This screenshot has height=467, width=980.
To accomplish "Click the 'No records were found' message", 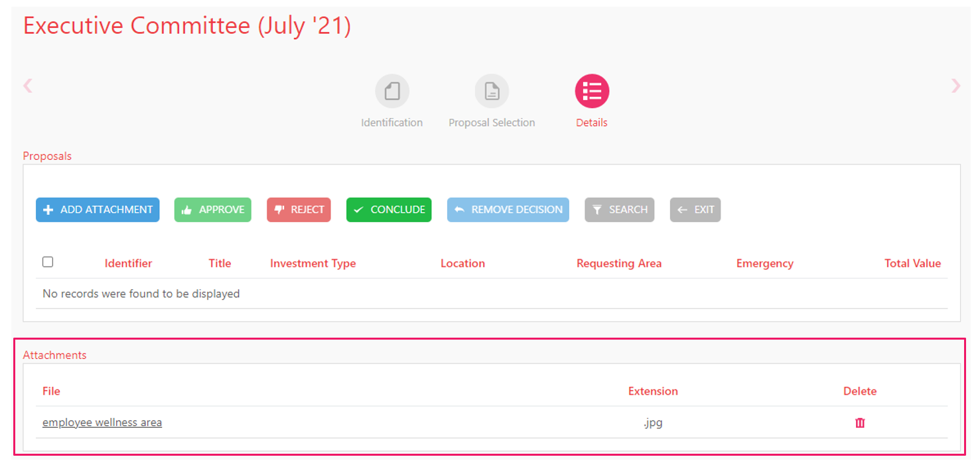I will click(141, 293).
